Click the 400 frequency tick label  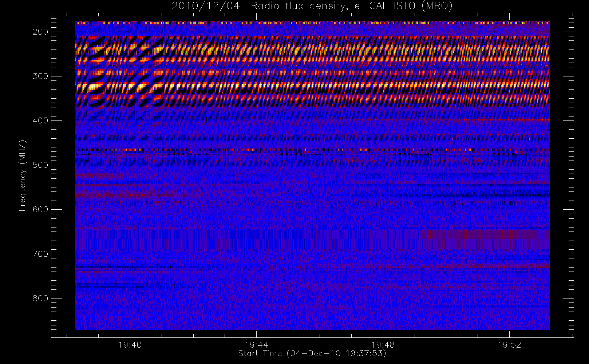(x=40, y=120)
